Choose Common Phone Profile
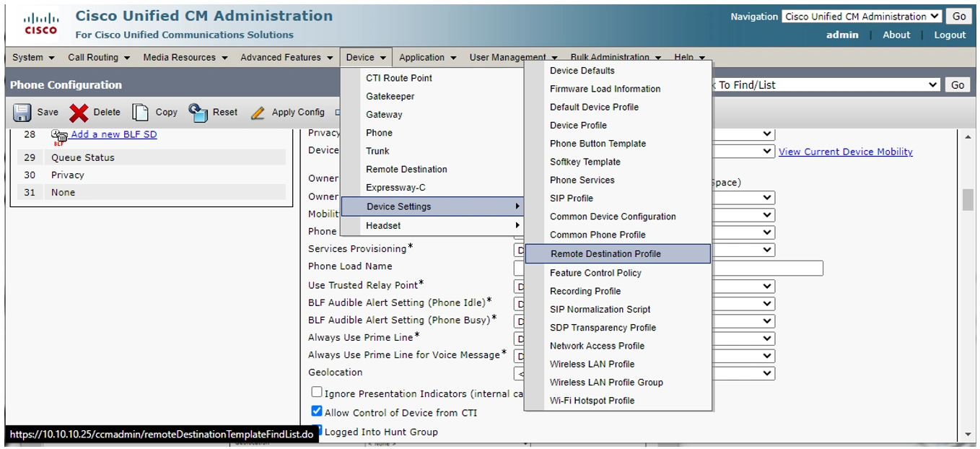The width and height of the screenshot is (980, 449). 598,235
